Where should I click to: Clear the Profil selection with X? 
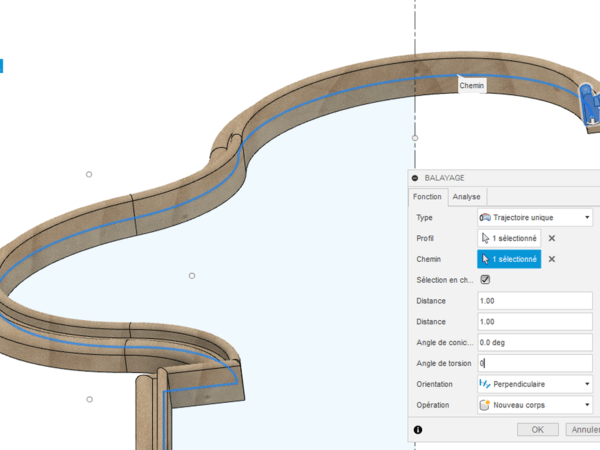(551, 238)
